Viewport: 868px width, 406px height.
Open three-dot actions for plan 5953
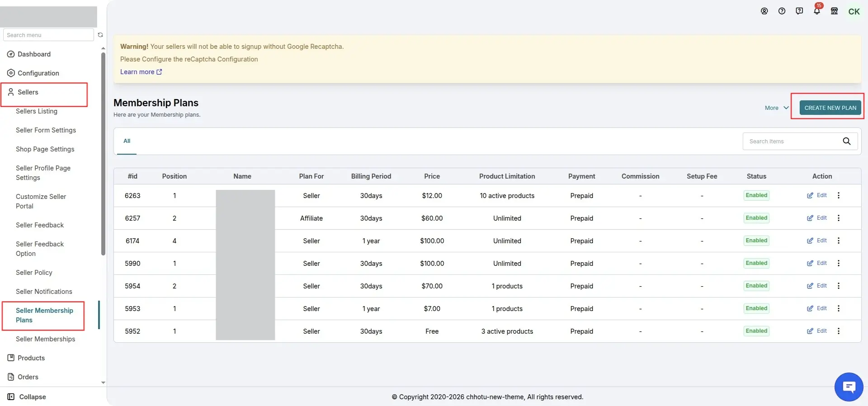pyautogui.click(x=839, y=308)
